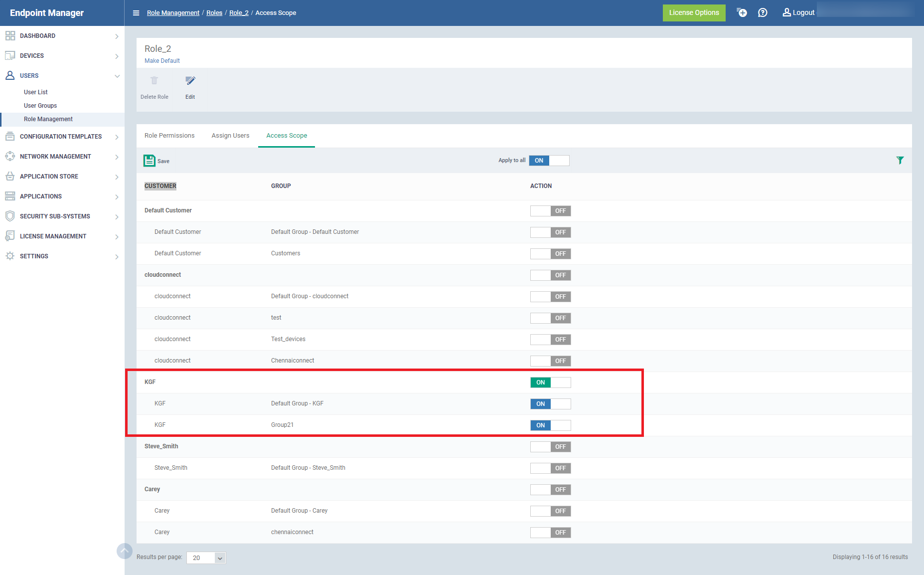Viewport: 924px width, 575px height.
Task: Click the Save label text
Action: pyautogui.click(x=163, y=161)
